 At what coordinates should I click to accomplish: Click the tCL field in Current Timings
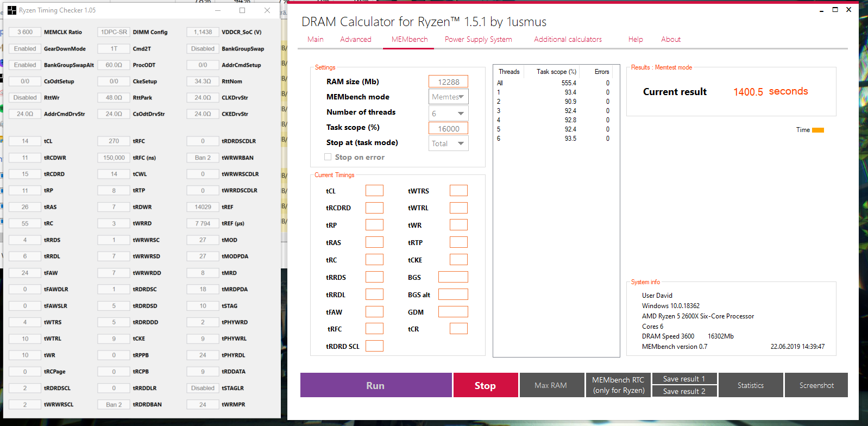[374, 191]
